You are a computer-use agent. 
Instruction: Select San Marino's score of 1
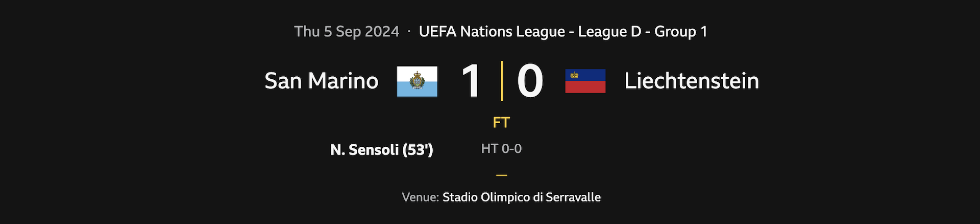[x=471, y=81]
